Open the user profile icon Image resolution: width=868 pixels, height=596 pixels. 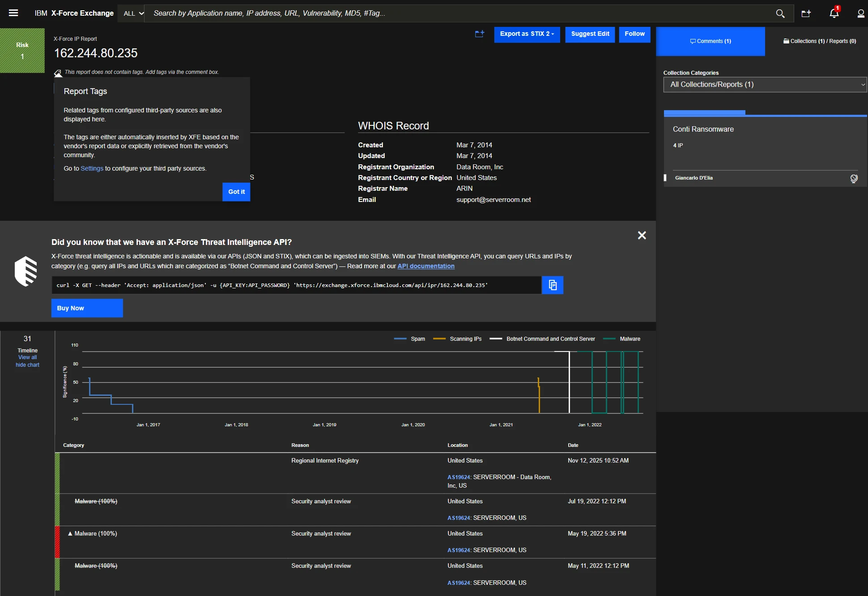coord(860,13)
